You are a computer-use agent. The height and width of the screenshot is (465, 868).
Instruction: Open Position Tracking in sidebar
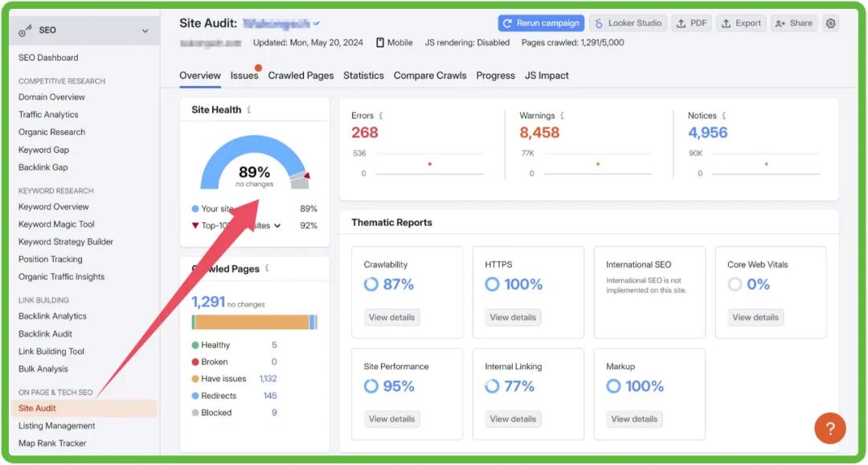click(51, 259)
